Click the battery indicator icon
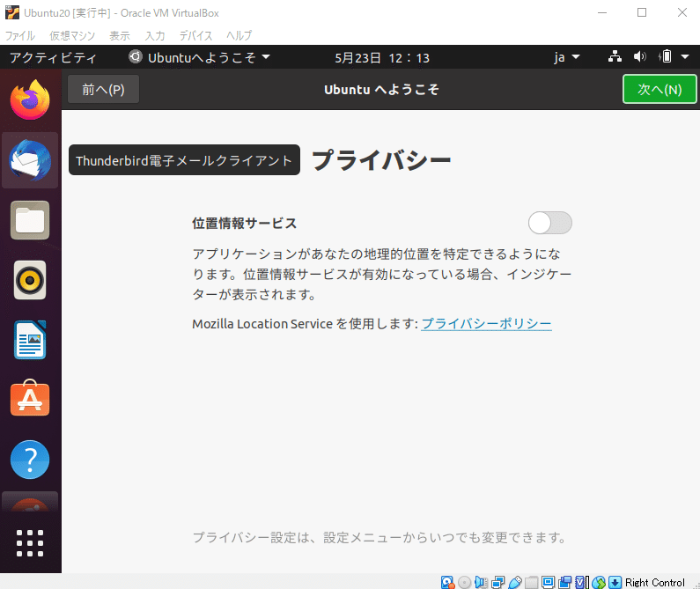This screenshot has height=589, width=700. [665, 56]
